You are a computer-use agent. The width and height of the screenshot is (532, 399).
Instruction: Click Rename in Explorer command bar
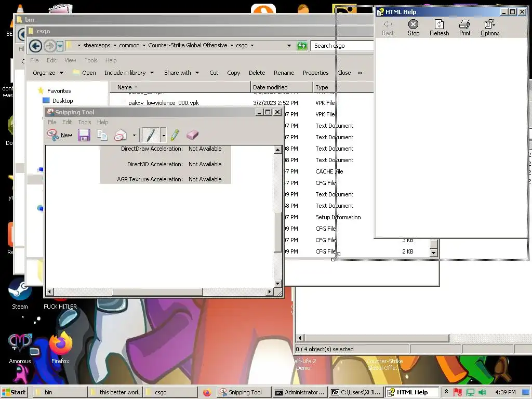coord(284,73)
